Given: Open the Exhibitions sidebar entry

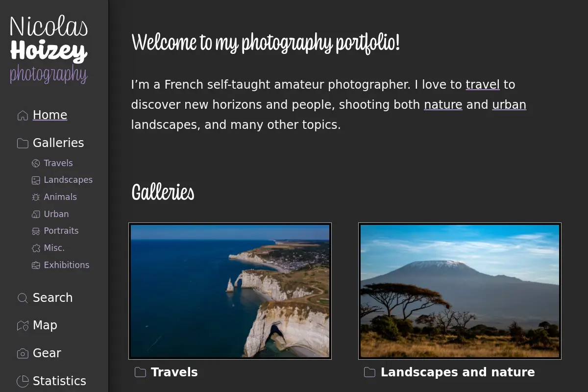Looking at the screenshot, I should 67,265.
